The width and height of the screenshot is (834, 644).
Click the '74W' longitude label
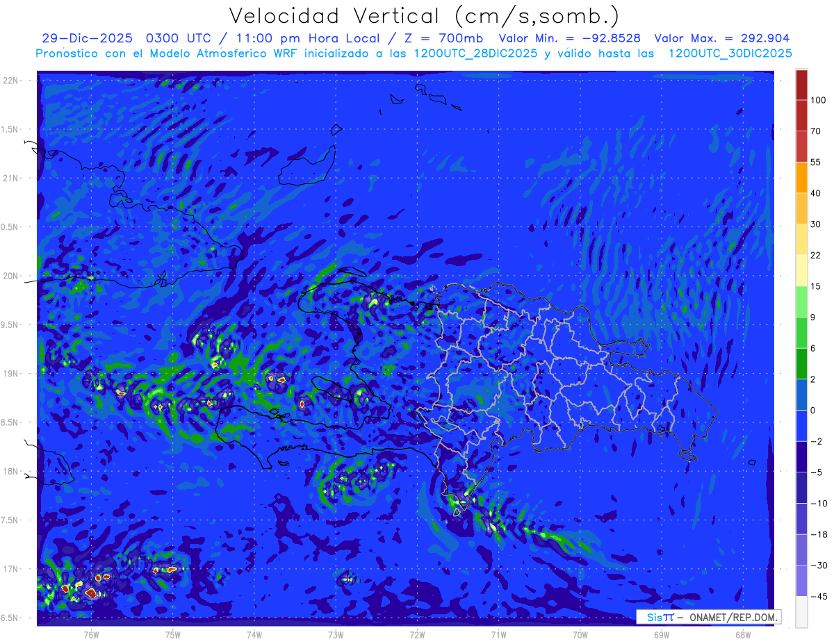[x=254, y=635]
